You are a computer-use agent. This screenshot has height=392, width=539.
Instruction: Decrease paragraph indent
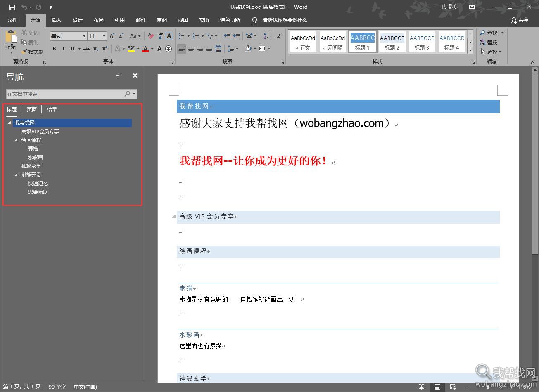point(227,36)
